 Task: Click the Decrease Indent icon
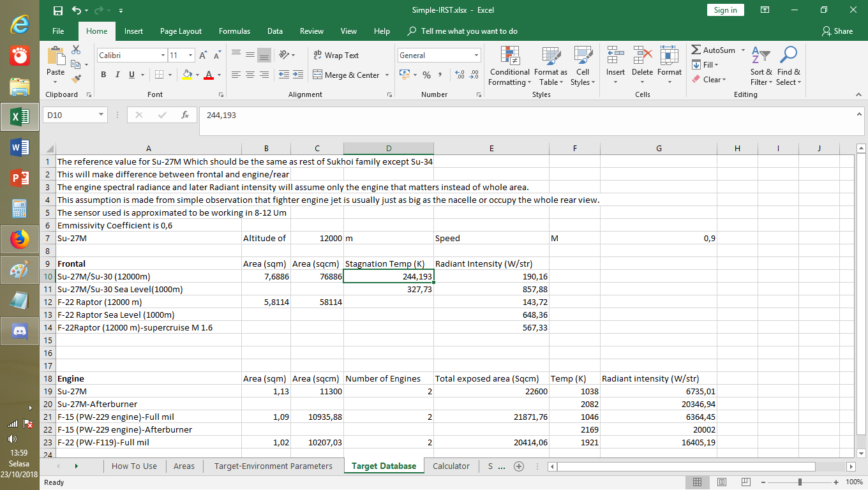coord(284,75)
